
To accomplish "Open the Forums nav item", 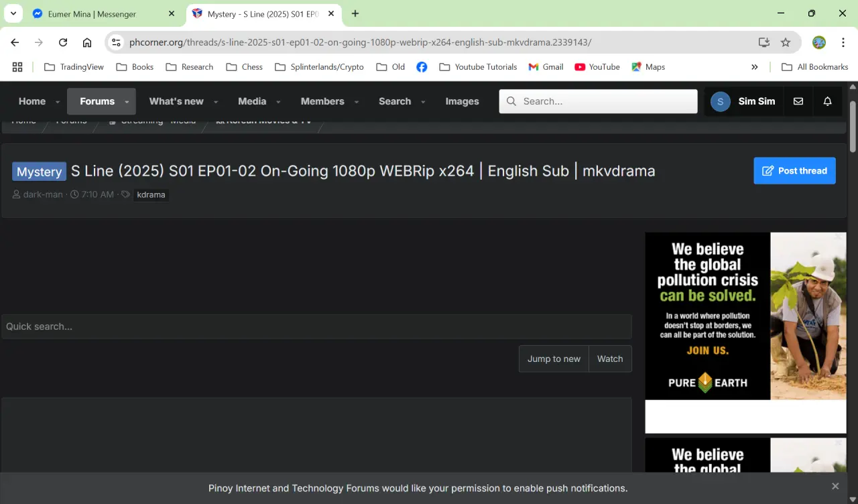I will click(97, 101).
